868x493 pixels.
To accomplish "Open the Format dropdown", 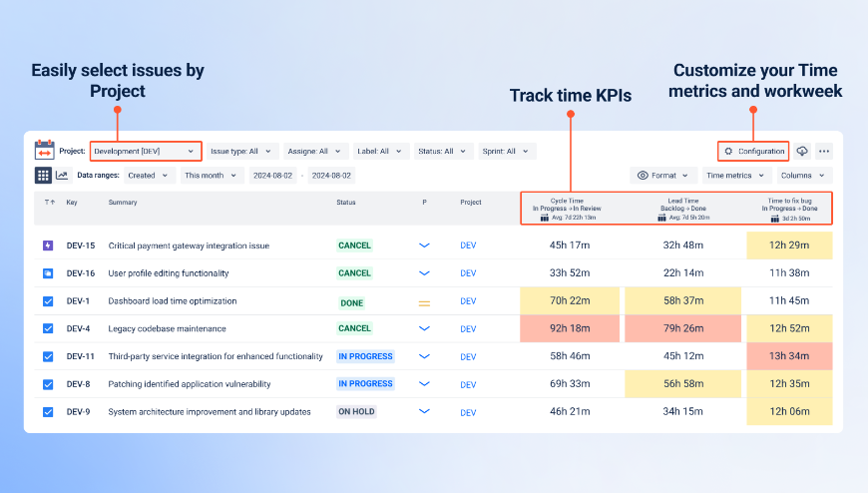I will [663, 176].
